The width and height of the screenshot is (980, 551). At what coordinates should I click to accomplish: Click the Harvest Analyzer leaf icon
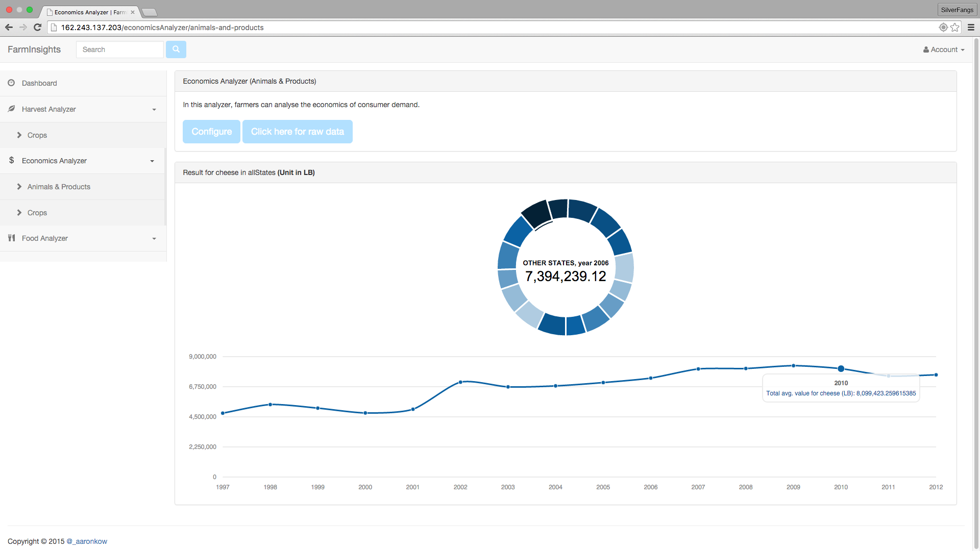coord(11,109)
